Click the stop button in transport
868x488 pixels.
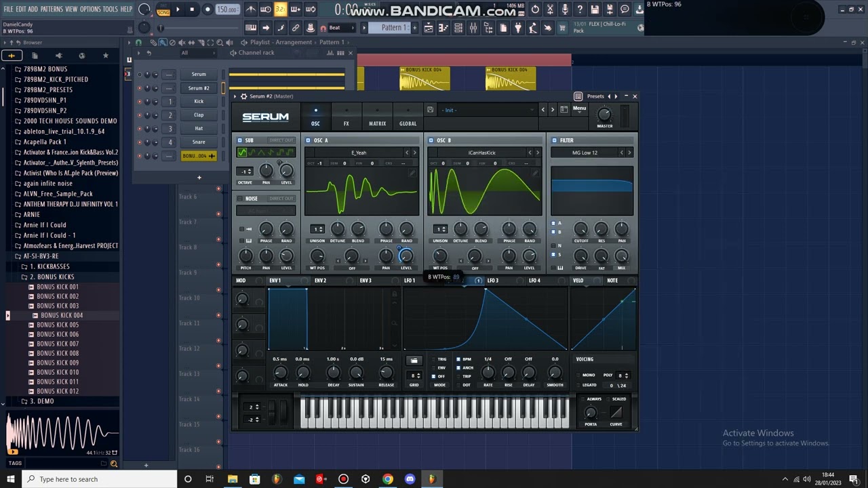(x=193, y=9)
